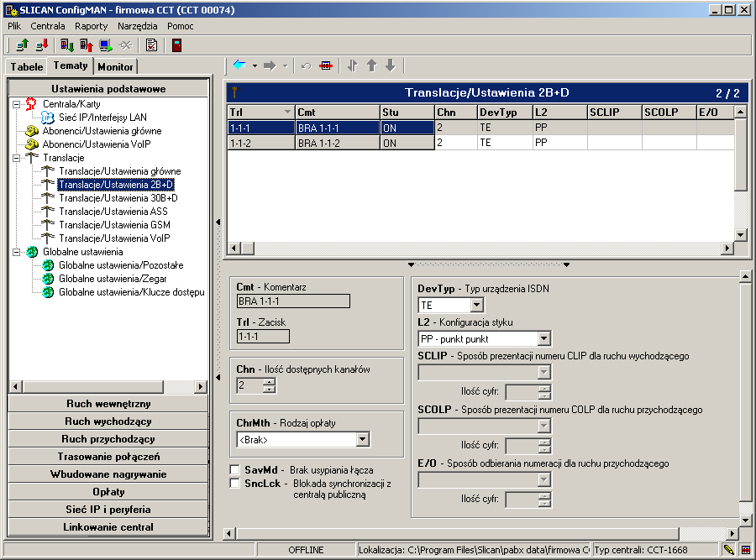Click the icon before Centrala/Karty

pos(31,103)
